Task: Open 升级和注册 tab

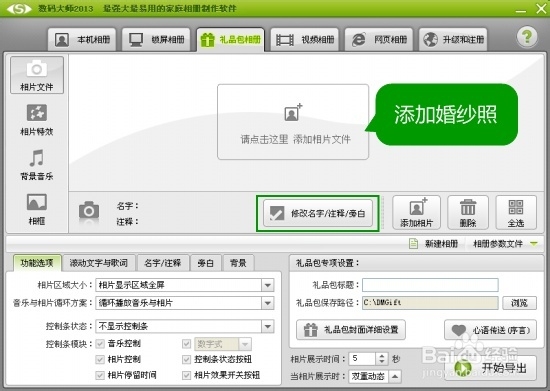Action: pos(453,40)
